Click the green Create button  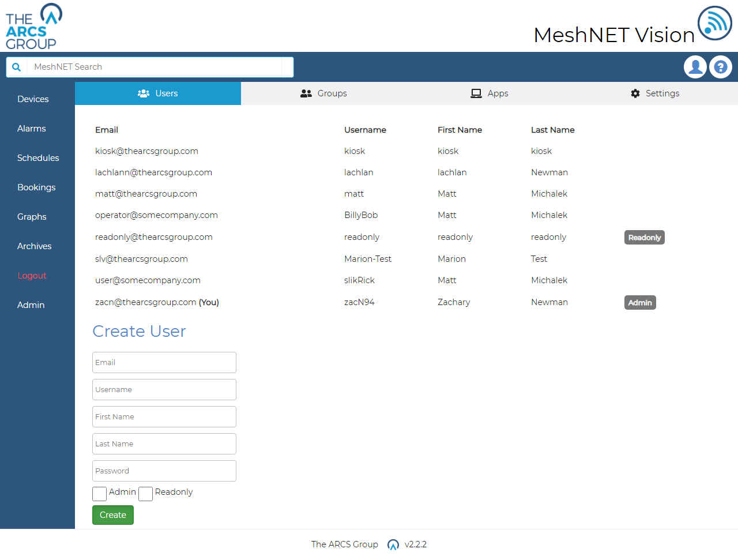112,514
